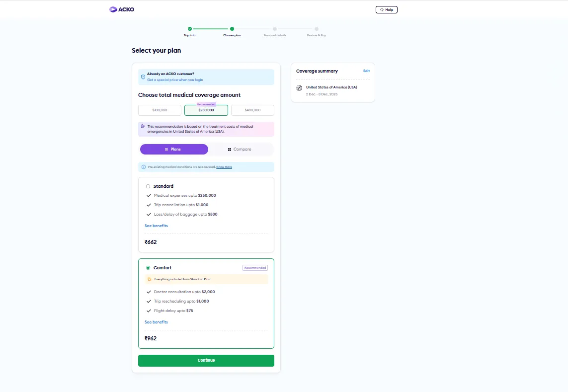568x392 pixels.
Task: Expand See benefits under Standard plan
Action: tap(156, 226)
